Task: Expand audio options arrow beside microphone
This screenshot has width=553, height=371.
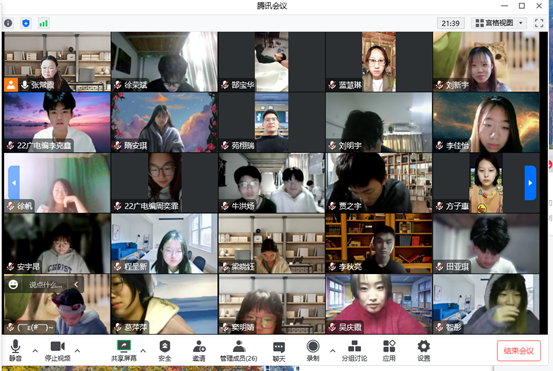Action: [x=35, y=351]
